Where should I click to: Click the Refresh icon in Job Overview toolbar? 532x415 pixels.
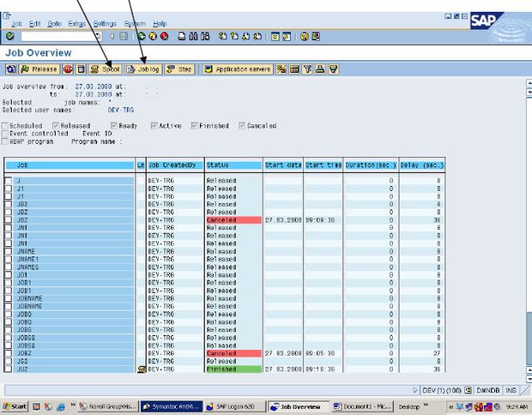click(x=11, y=69)
